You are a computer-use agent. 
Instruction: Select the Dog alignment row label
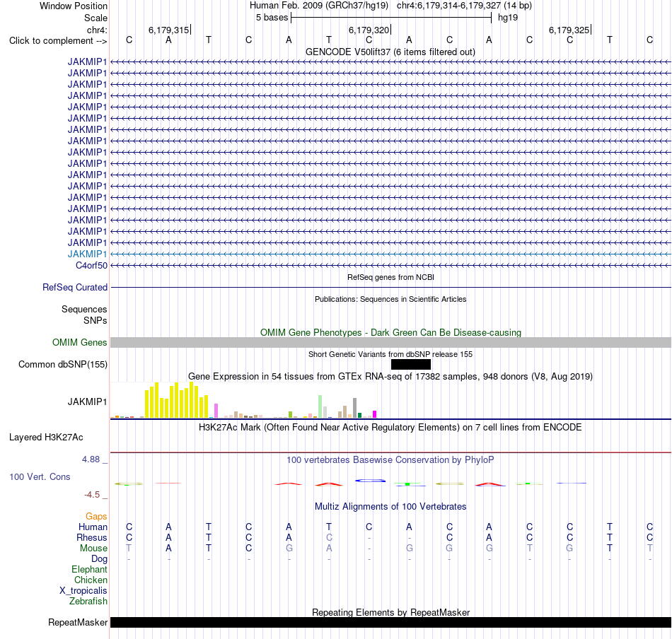[100, 559]
